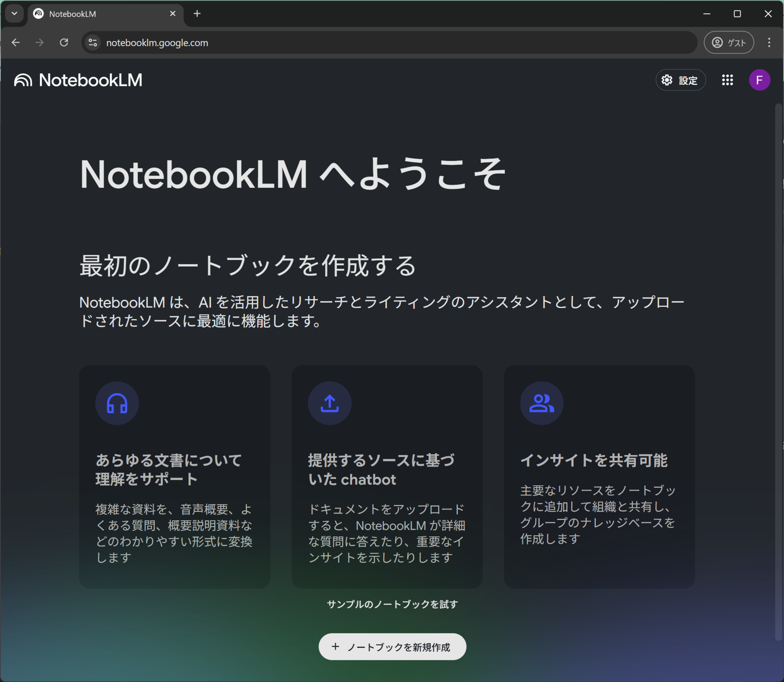Click the notebooklm.google.com address field
Screen dimensions: 784x682
click(389, 42)
